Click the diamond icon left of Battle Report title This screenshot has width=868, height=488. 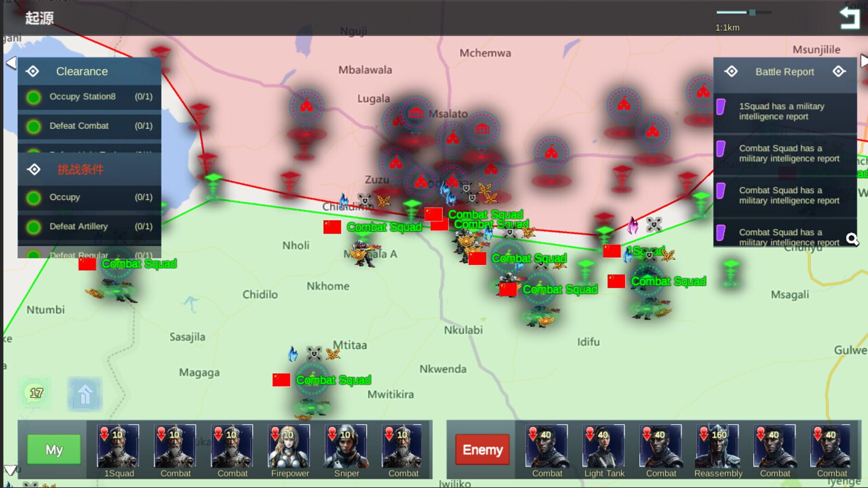point(732,71)
